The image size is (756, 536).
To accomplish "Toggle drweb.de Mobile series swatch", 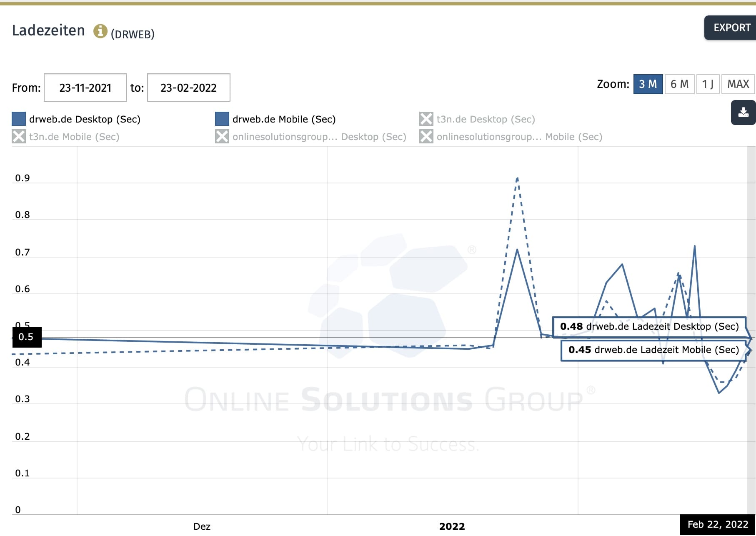I will click(222, 119).
